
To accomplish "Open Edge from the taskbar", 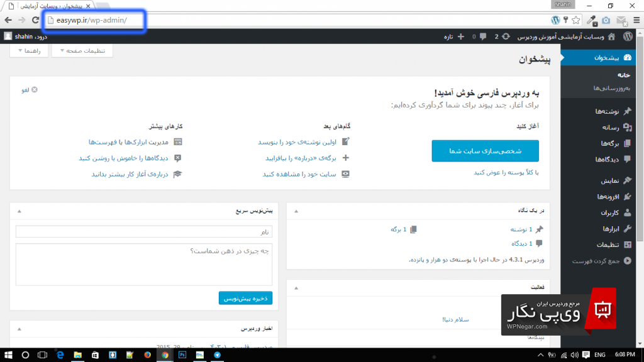I will 60,355.
